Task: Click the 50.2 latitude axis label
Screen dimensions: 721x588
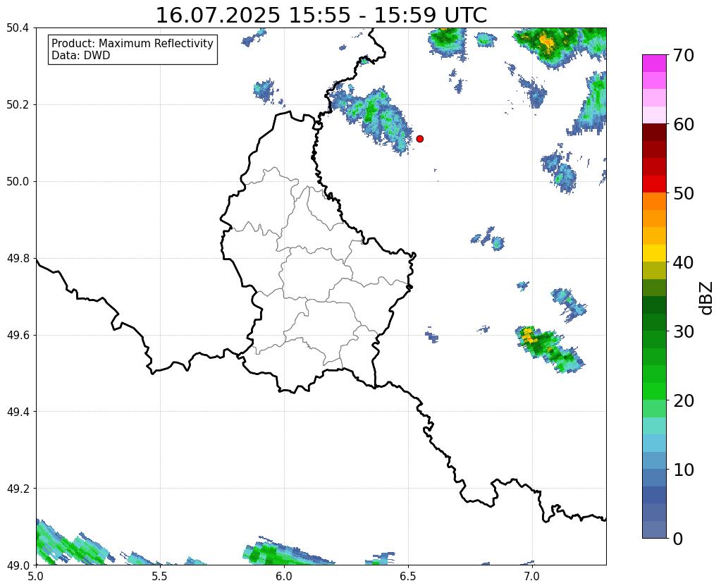Action: tap(18, 105)
